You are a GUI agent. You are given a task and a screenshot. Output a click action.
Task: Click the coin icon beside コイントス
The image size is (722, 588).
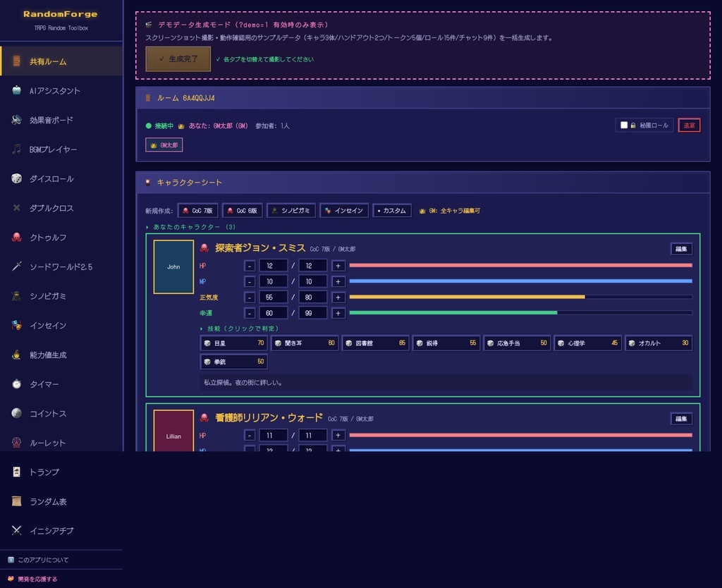click(17, 413)
